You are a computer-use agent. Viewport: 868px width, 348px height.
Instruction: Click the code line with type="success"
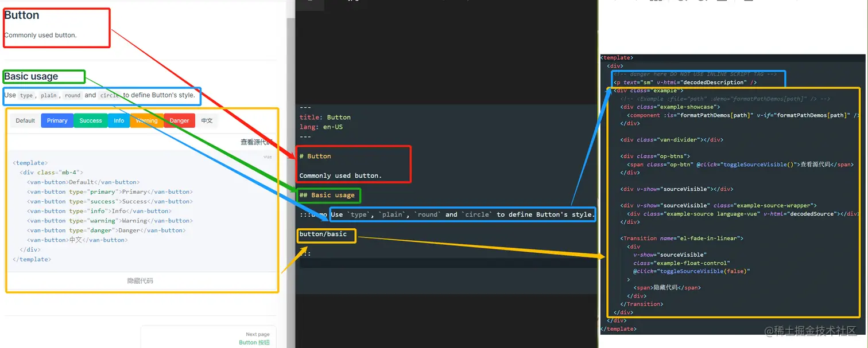[x=110, y=201]
